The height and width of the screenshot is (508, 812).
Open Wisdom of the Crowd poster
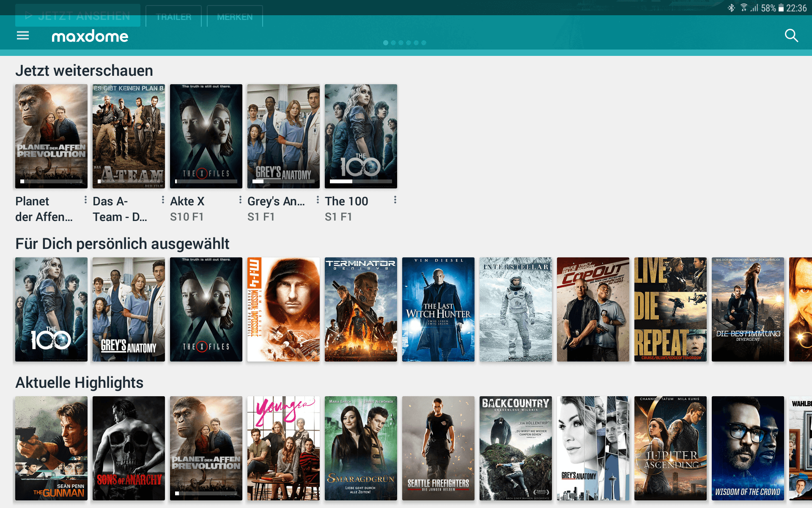coord(748,448)
